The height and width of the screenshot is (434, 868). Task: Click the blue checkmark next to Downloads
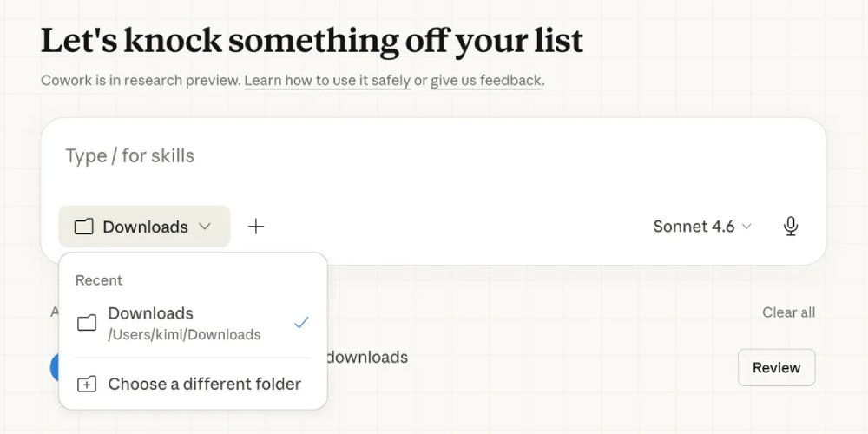tap(301, 323)
